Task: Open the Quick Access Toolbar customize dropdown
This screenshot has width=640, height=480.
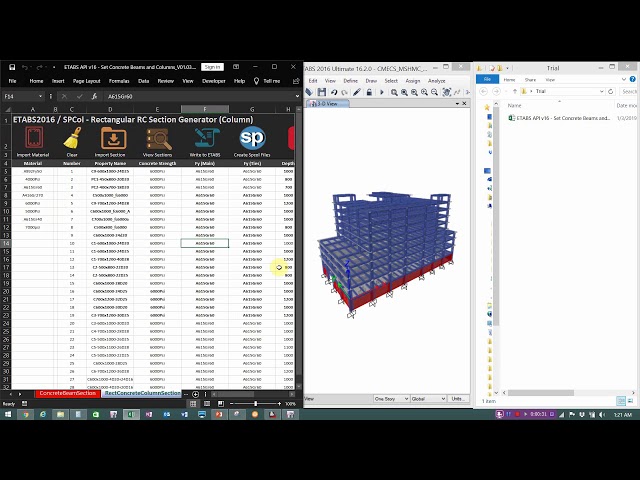Action: pyautogui.click(x=53, y=67)
